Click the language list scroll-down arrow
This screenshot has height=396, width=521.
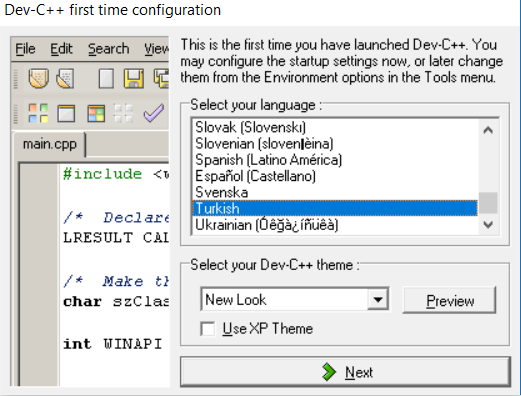click(x=488, y=225)
